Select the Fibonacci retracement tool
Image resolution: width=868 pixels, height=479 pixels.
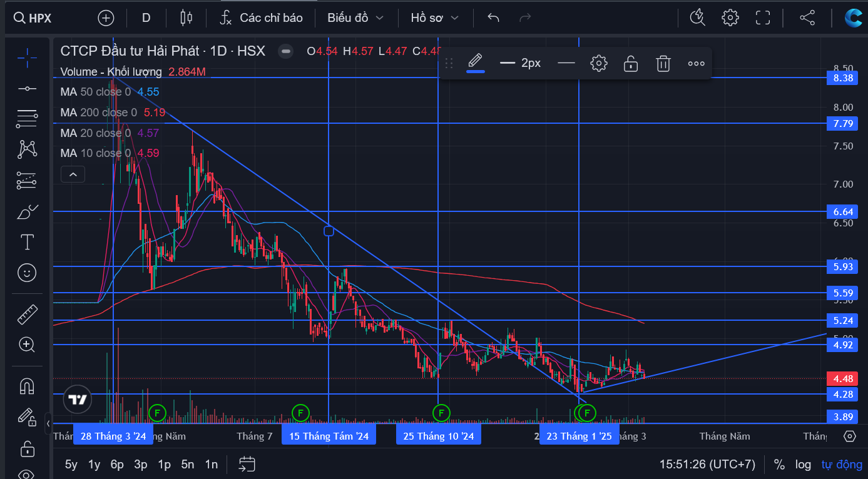[x=27, y=118]
